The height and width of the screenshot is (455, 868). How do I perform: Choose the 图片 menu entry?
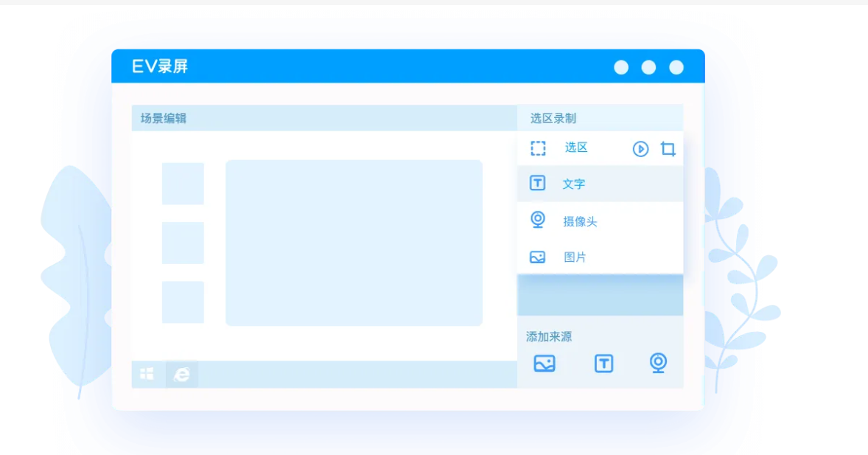(x=575, y=257)
